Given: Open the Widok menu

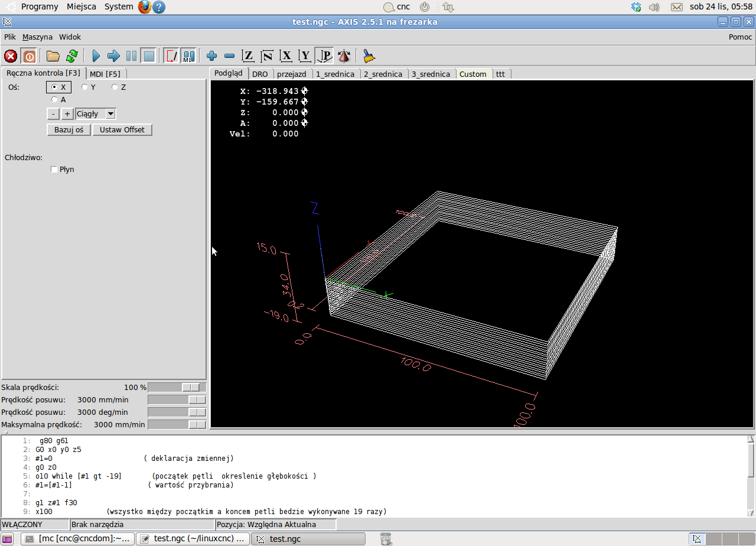Looking at the screenshot, I should [x=70, y=37].
